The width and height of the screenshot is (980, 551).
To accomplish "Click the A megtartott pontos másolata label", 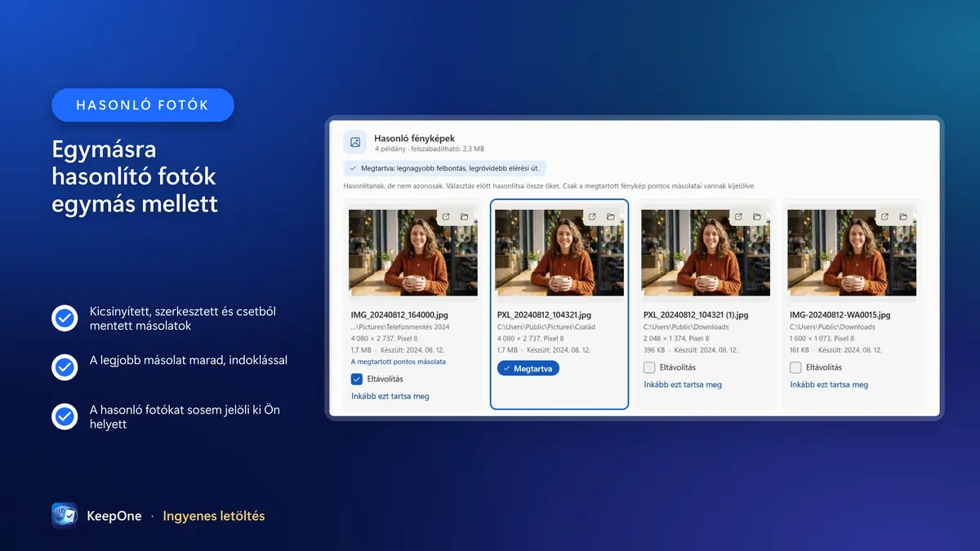I will [399, 361].
